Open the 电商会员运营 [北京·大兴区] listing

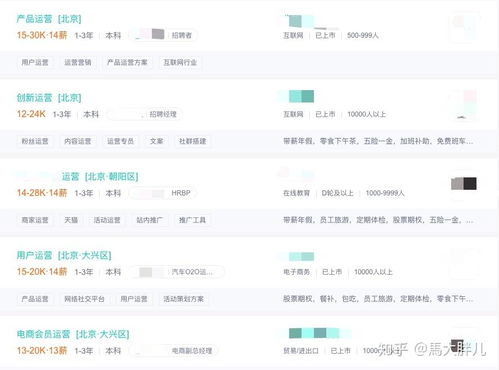pos(73,334)
